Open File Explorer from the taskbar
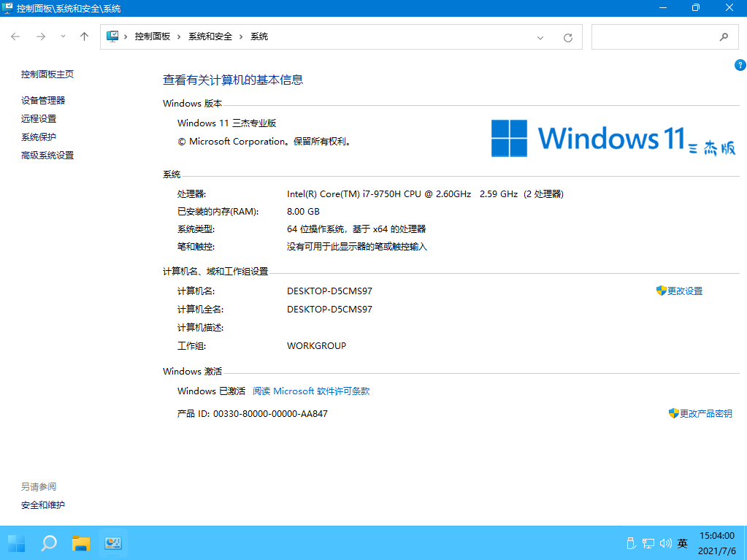747x560 pixels. (80, 543)
